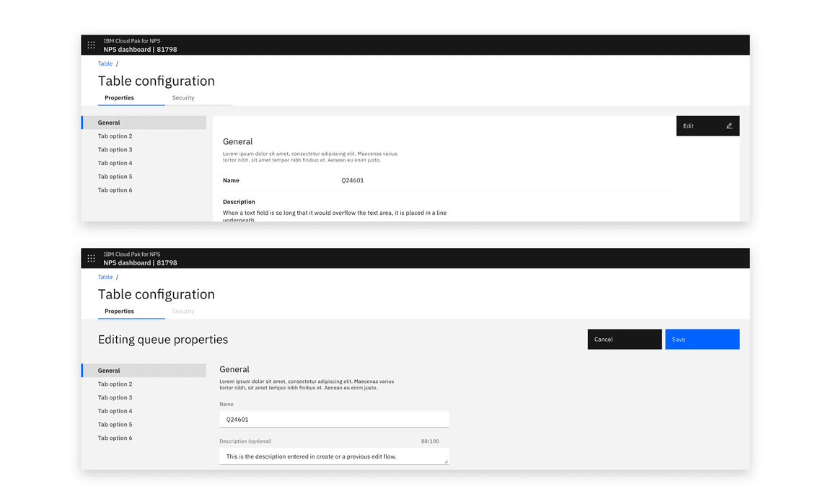The image size is (831, 504).
Task: Select the Properties tab in the editing view
Action: pos(120,311)
